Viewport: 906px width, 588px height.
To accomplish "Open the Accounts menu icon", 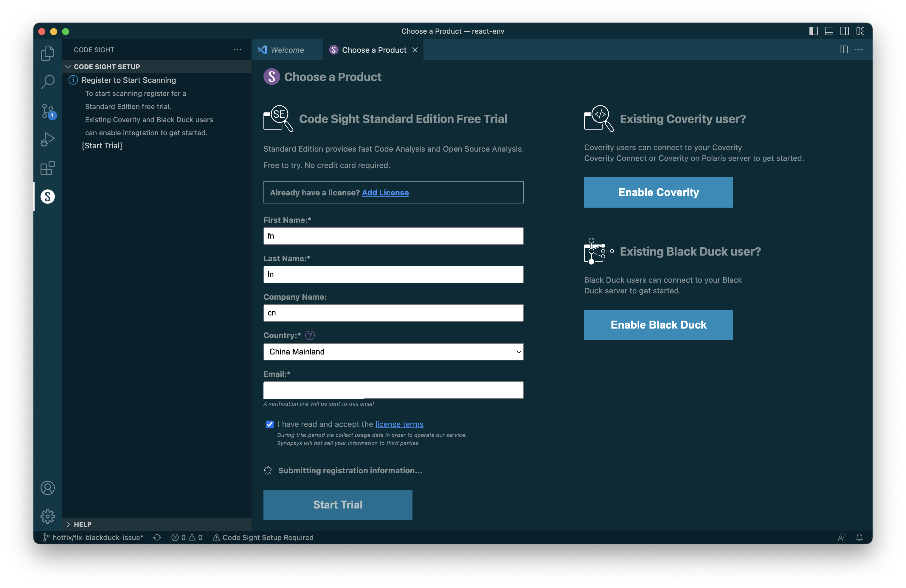I will coord(48,488).
